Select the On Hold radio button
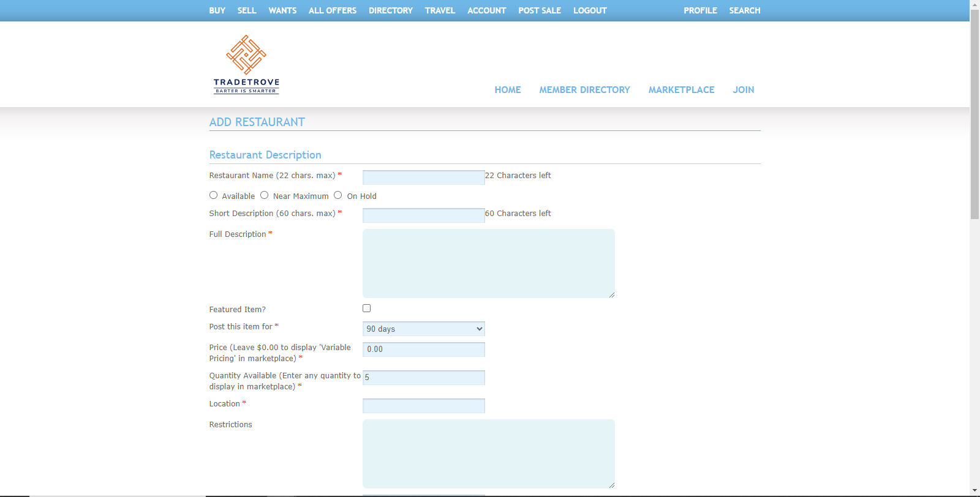Viewport: 980px width, 497px height. point(337,195)
